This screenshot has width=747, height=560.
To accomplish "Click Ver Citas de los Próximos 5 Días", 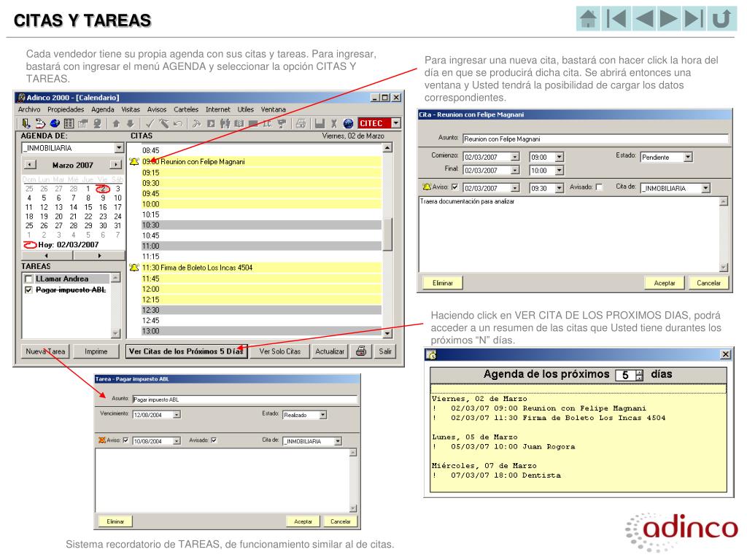I will click(x=186, y=351).
